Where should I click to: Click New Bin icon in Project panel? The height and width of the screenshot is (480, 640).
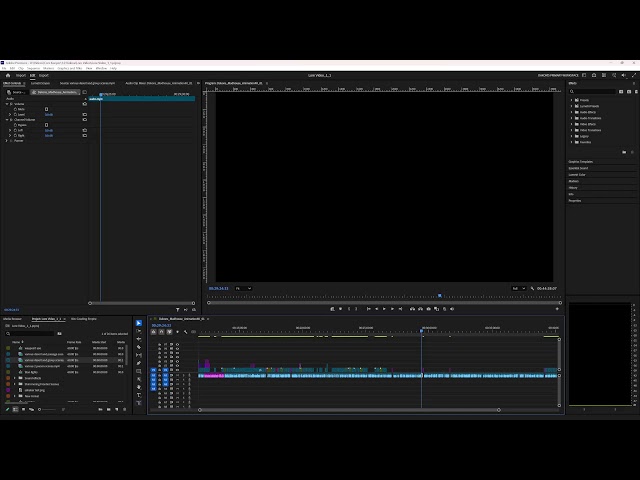click(x=109, y=409)
